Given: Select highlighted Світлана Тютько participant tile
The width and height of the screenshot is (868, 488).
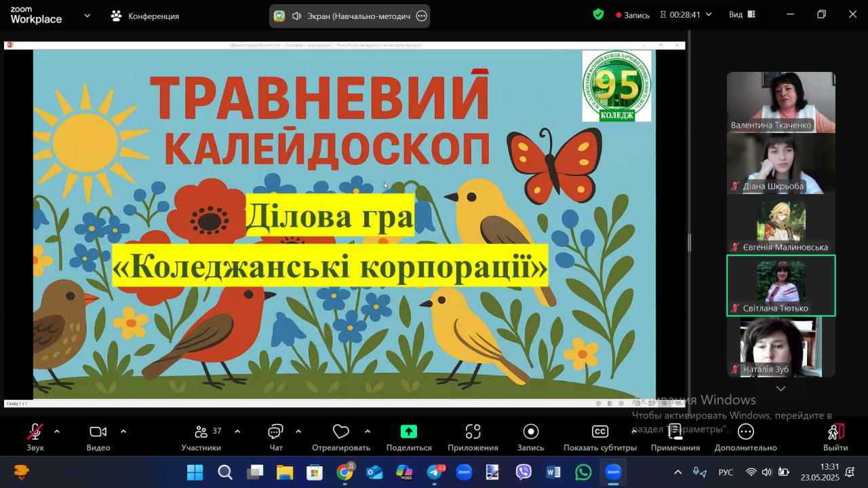Looking at the screenshot, I should [x=781, y=285].
